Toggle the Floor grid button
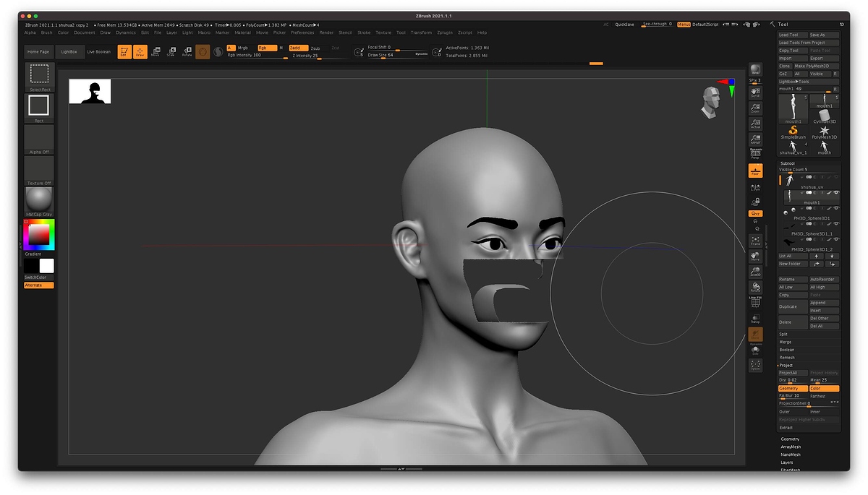The height and width of the screenshot is (495, 868). (x=755, y=171)
